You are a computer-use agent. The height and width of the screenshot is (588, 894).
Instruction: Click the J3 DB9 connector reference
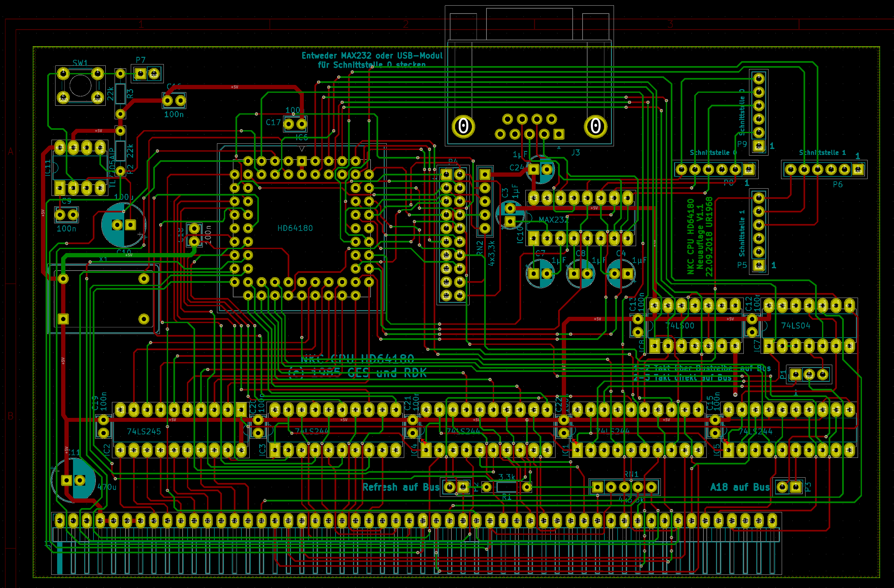[x=575, y=153]
